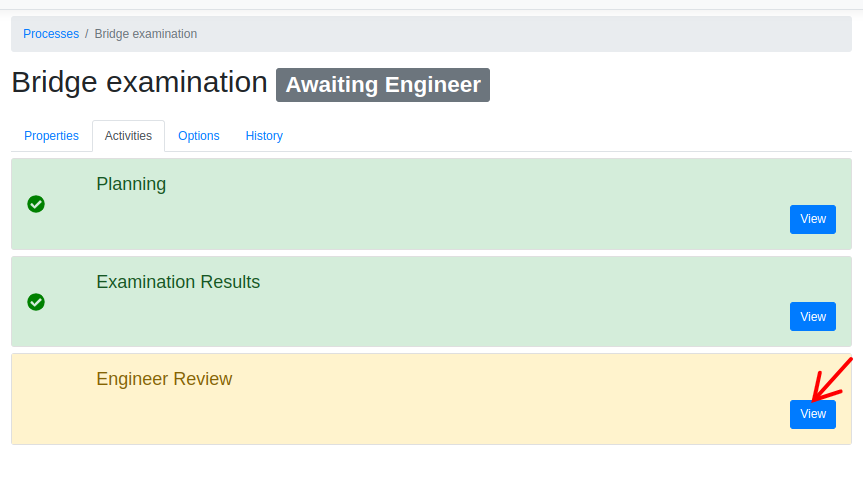
Task: Click the breadcrumb slash separator
Action: 87,34
